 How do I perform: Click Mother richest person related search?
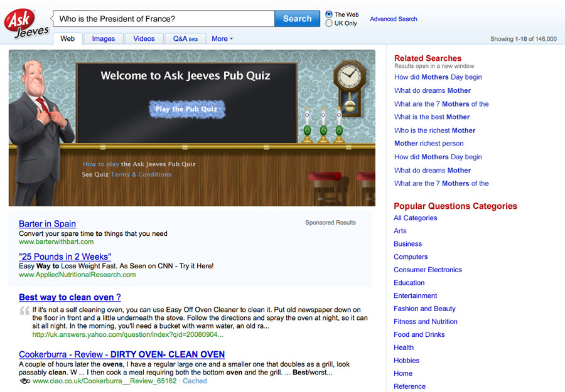429,143
